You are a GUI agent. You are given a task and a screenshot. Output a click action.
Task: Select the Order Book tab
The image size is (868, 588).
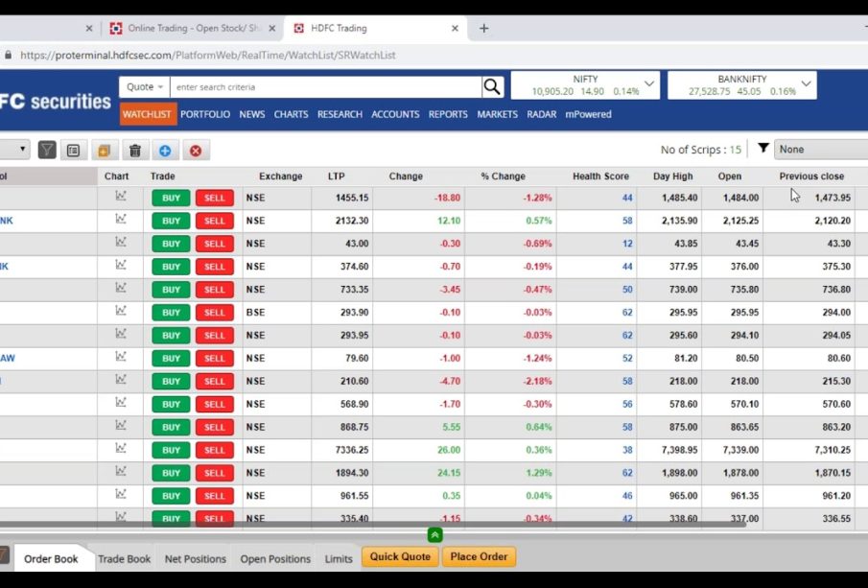point(51,558)
